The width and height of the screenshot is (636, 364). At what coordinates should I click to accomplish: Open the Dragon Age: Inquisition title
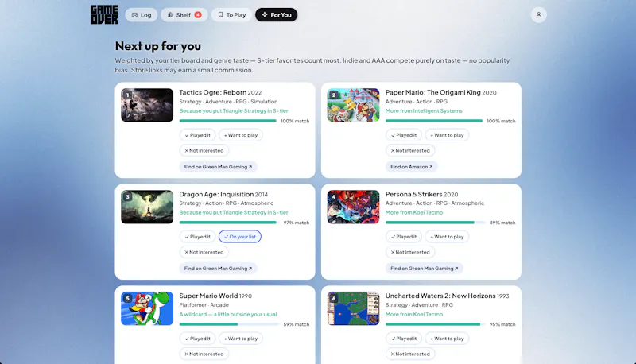pos(216,194)
